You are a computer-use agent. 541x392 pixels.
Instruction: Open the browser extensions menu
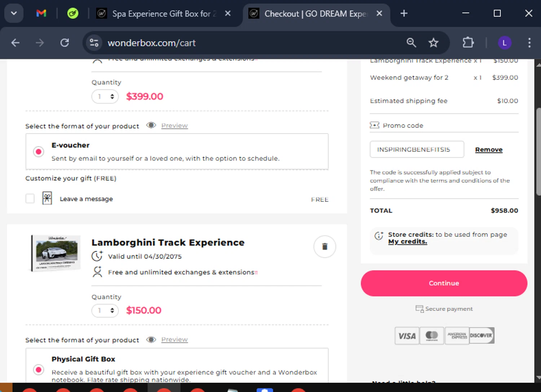468,43
